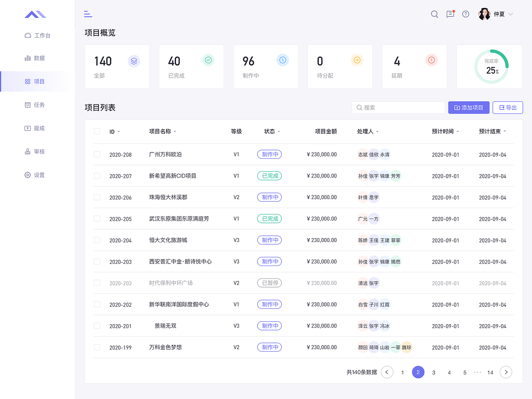The height and width of the screenshot is (399, 532).
Task: Click pagination ellipsis to skip pages
Action: 478,372
